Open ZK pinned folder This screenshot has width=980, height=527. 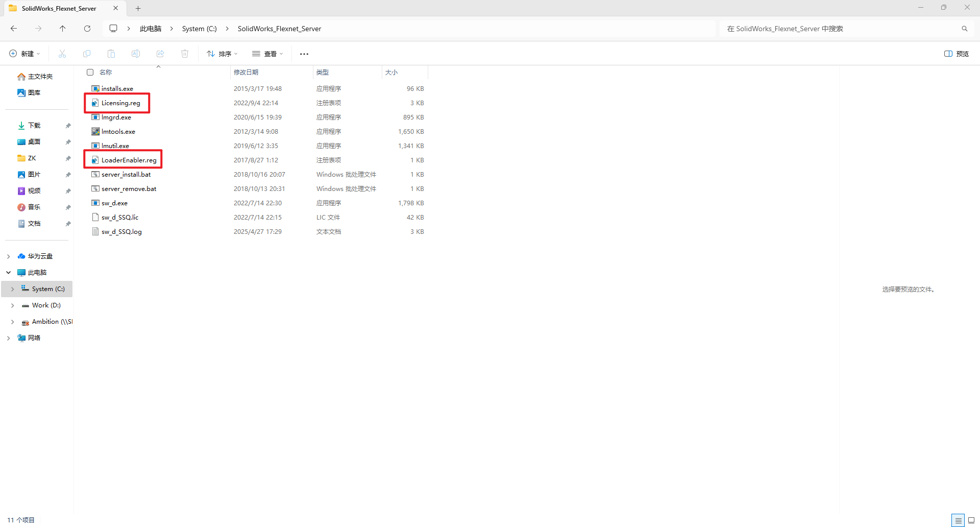point(28,158)
